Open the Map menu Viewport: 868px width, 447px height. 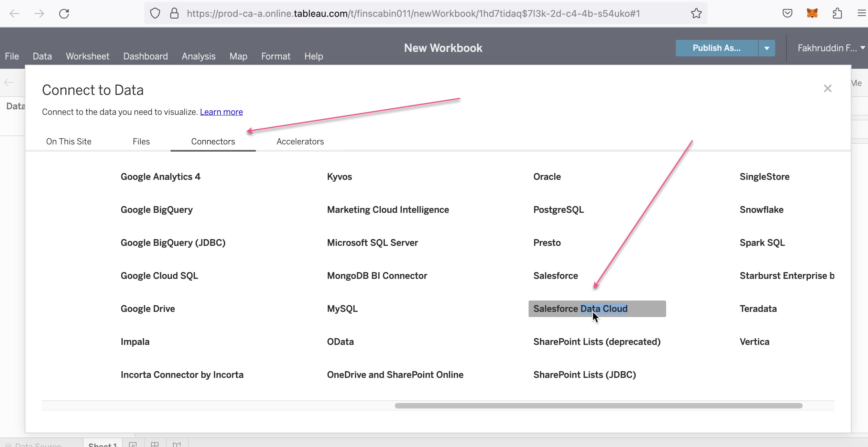(x=238, y=56)
